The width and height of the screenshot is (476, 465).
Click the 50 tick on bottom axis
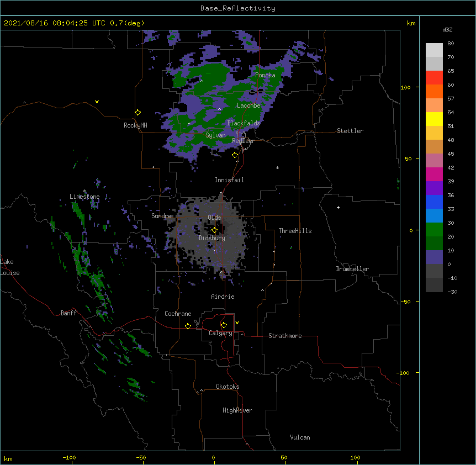(x=284, y=457)
